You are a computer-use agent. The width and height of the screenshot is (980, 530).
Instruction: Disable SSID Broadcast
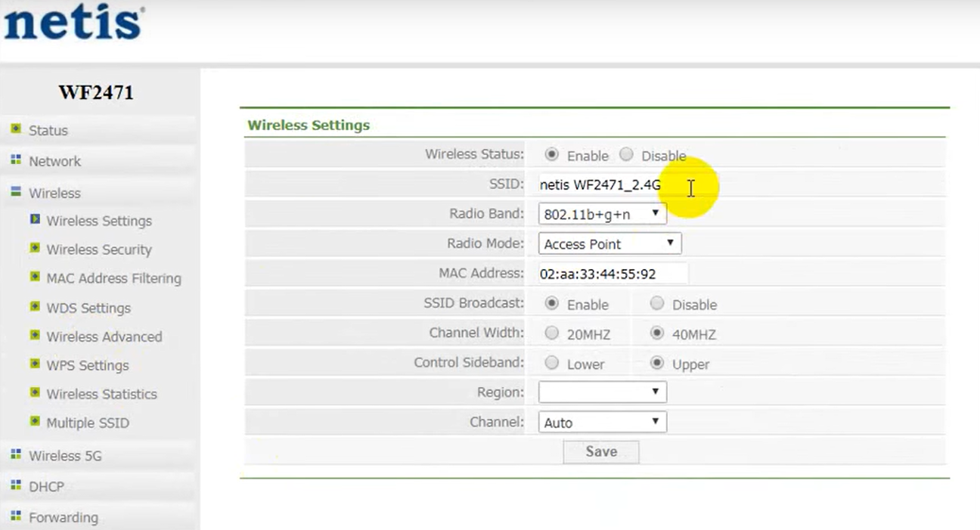coord(657,303)
